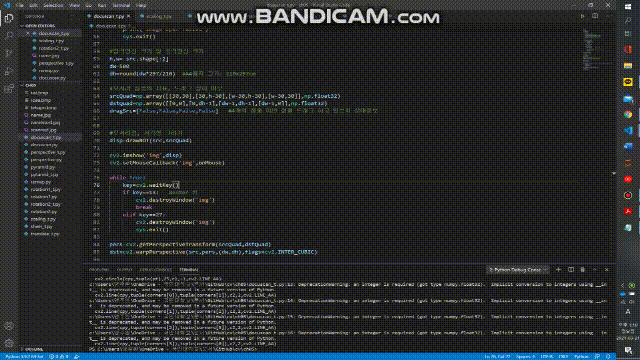Click the Python language mode in status bar

[581, 356]
